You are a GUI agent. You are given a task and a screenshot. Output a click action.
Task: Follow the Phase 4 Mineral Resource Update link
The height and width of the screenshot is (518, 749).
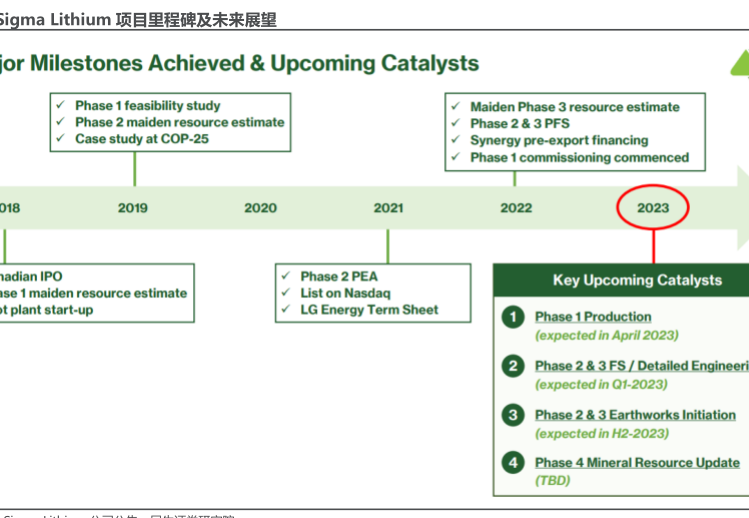pyautogui.click(x=636, y=463)
